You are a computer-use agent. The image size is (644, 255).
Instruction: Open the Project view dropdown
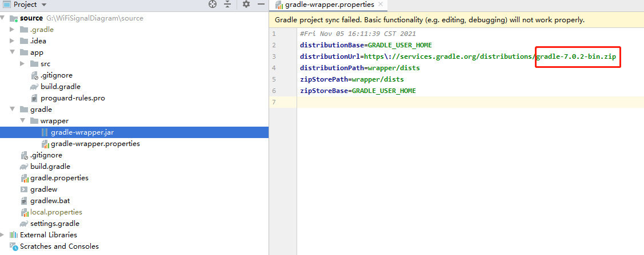click(x=44, y=5)
